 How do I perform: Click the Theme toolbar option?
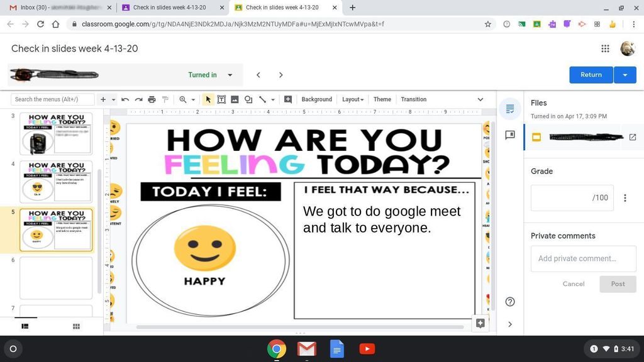(x=382, y=99)
